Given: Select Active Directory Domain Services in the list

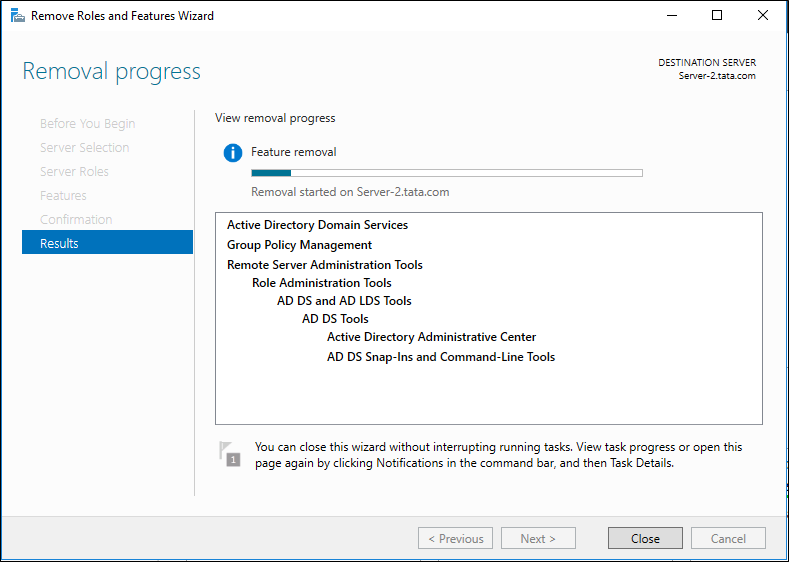Looking at the screenshot, I should click(x=318, y=225).
